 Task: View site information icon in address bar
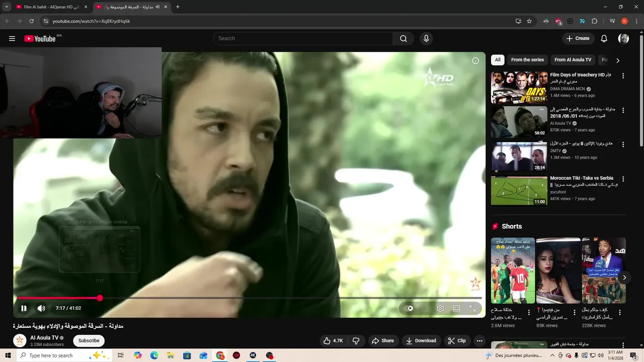(x=45, y=21)
